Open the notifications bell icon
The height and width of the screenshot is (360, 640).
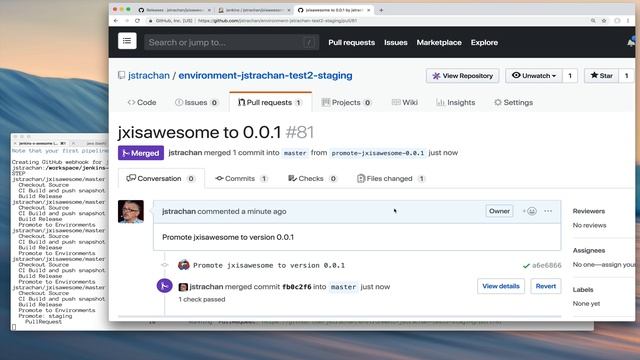coord(631,42)
